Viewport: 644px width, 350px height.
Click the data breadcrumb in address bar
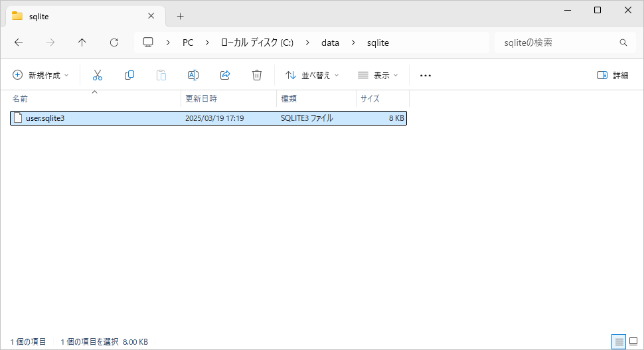tap(330, 43)
